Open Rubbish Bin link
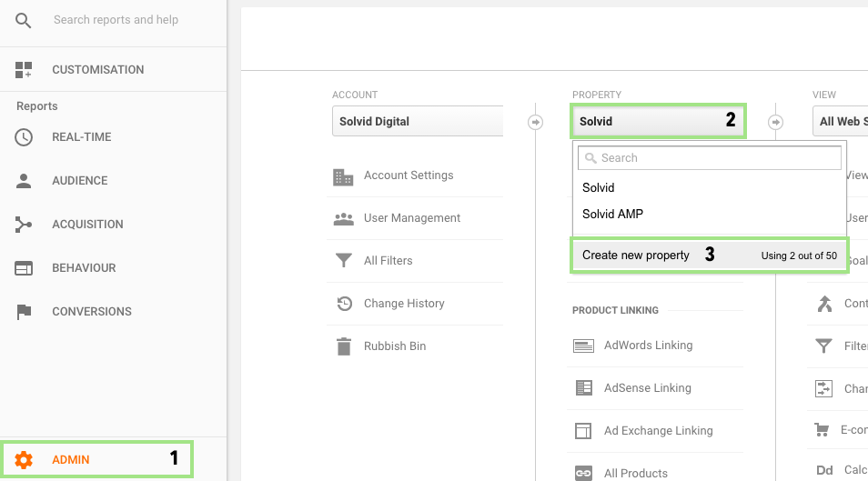 tap(395, 346)
